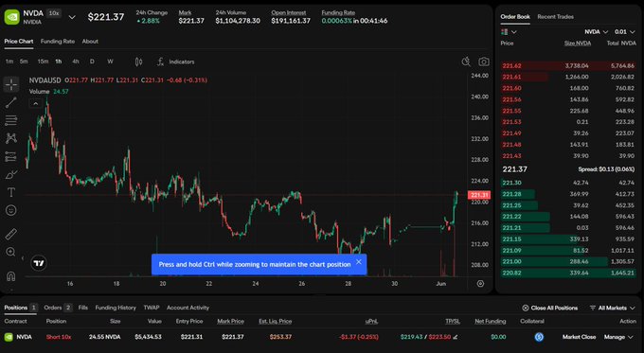Click the NVIDIA logo in header
The image size is (644, 353).
[x=12, y=17]
